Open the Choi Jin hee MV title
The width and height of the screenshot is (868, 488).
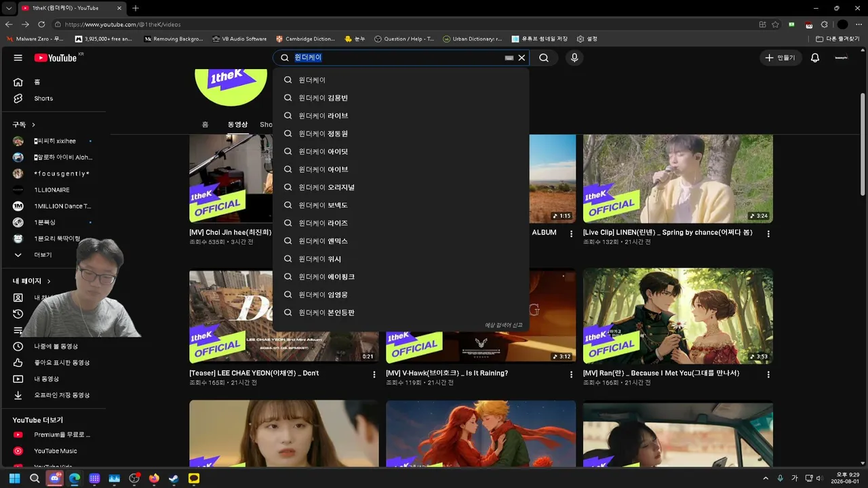[231, 232]
